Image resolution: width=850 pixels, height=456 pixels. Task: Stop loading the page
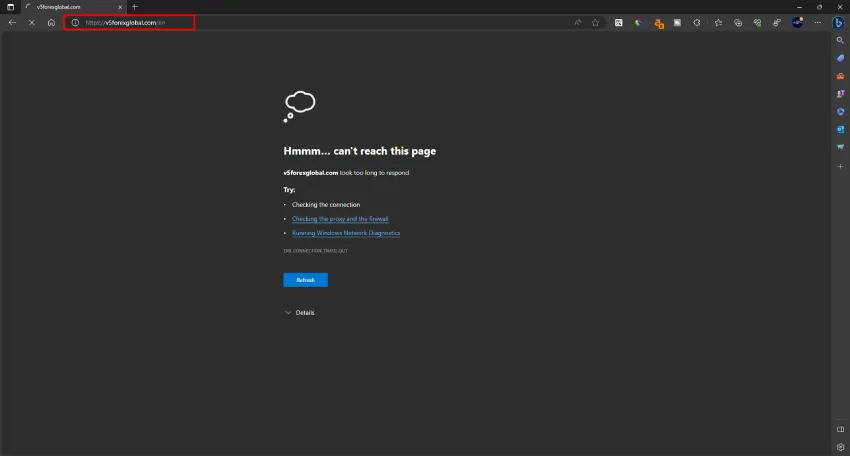(31, 23)
